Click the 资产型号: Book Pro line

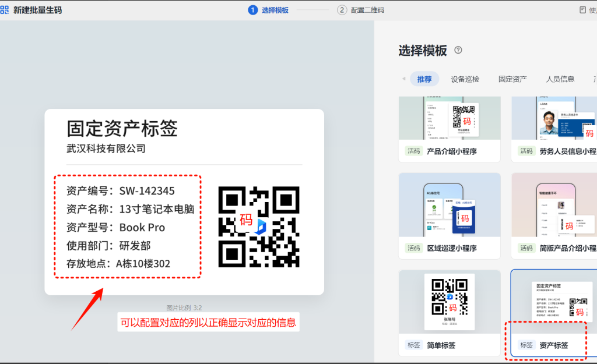[x=116, y=227]
